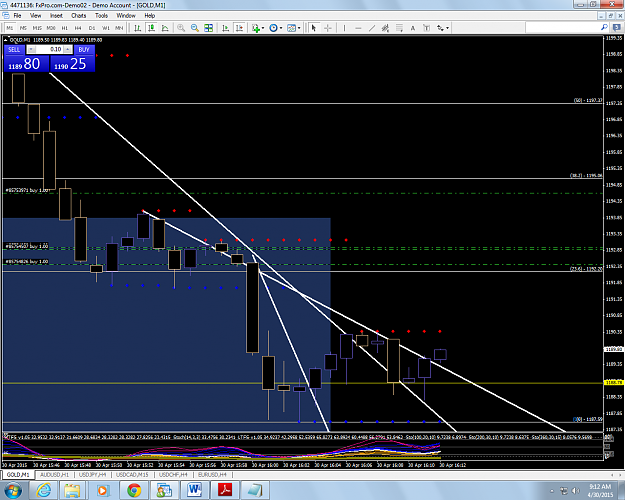625x500 pixels.
Task: Switch to the USDJPY,H4 chart tab
Action: tap(92, 474)
